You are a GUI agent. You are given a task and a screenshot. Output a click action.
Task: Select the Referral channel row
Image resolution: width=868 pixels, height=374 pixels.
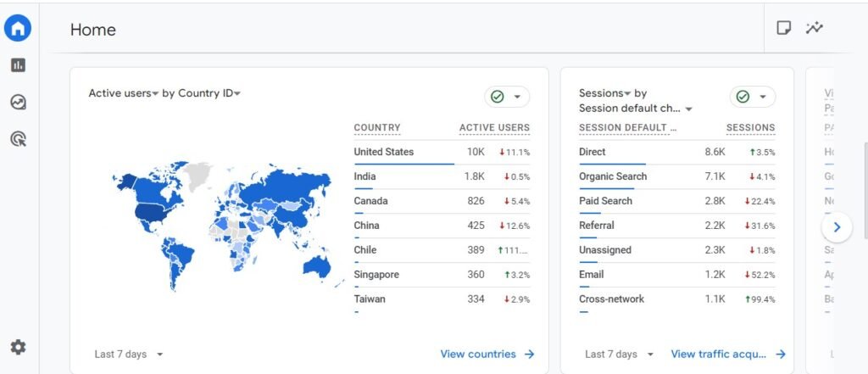point(677,226)
